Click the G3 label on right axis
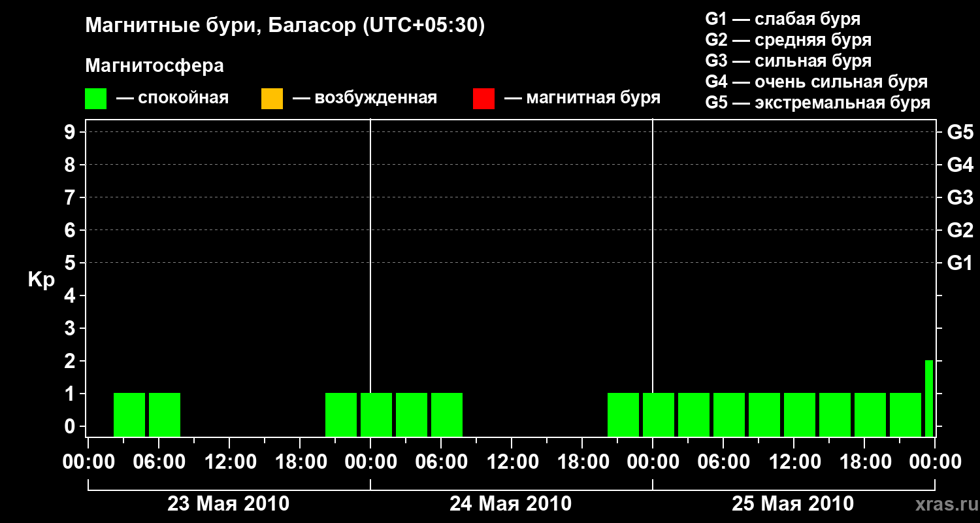The width and height of the screenshot is (980, 523). coord(960,197)
